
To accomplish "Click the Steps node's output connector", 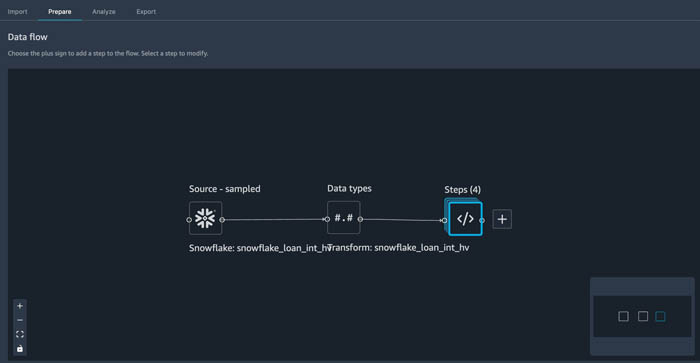I will point(482,220).
